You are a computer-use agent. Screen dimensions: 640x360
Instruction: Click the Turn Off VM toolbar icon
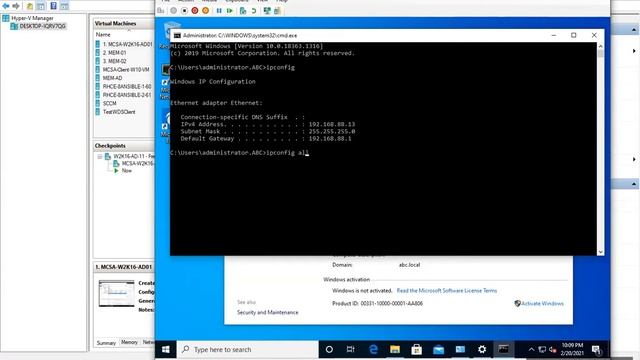tap(184, 11)
